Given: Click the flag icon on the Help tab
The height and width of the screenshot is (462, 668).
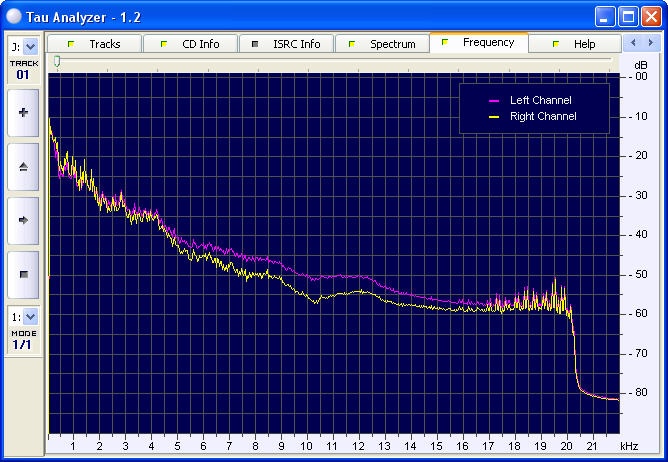Looking at the screenshot, I should (556, 44).
